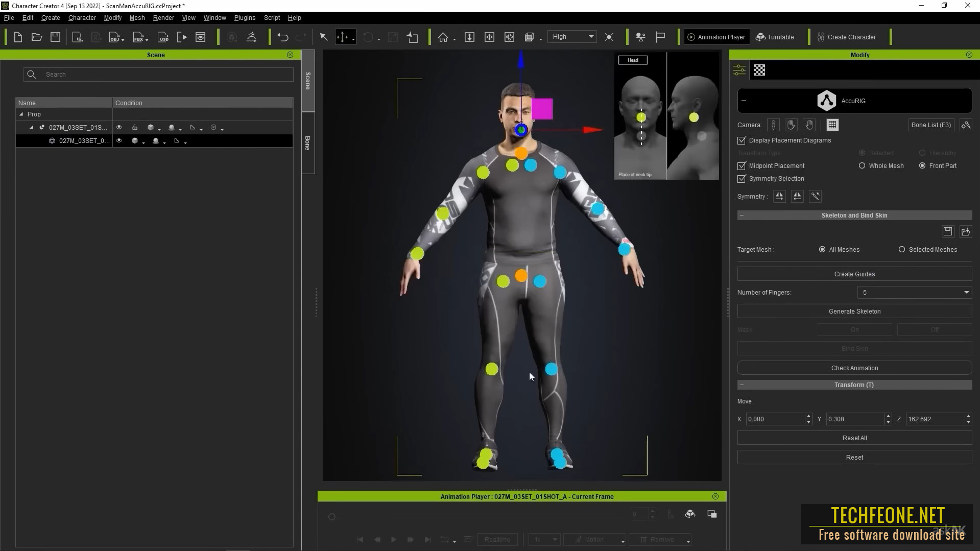
Task: Click the first Symmetry mirror icon
Action: pyautogui.click(x=779, y=196)
